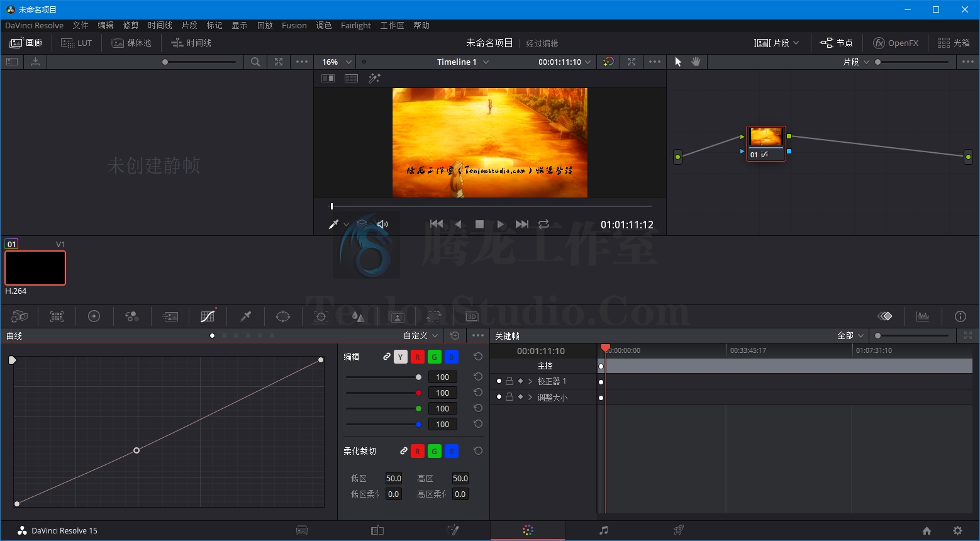This screenshot has width=980, height=541.
Task: Open the Tracker palette
Action: (x=321, y=316)
